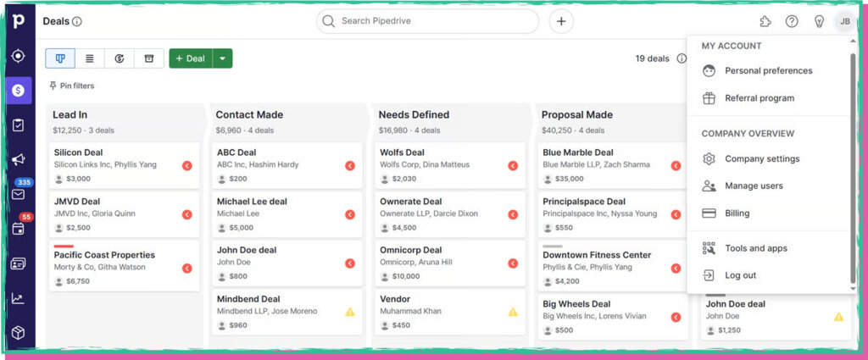
Task: Open the Deals dollar icon in sidebar
Action: (19, 90)
